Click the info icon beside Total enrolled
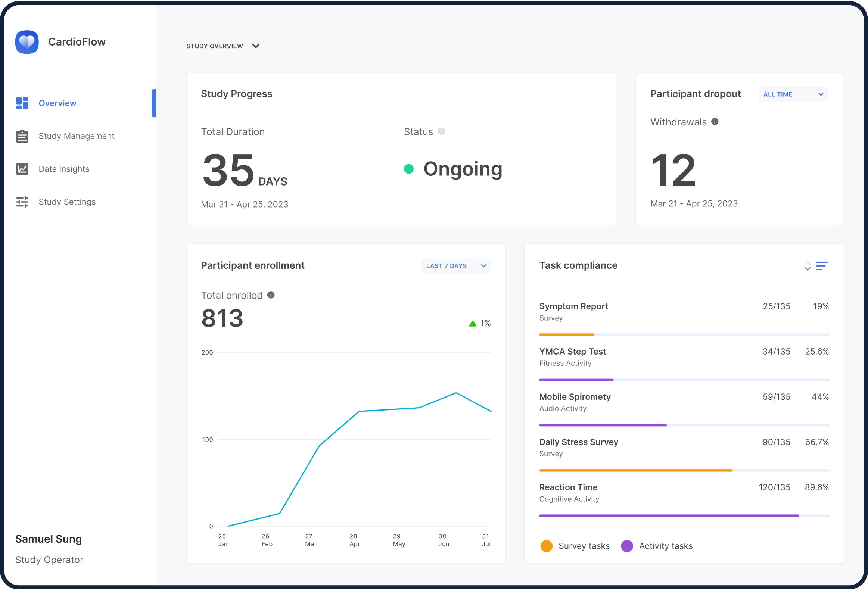The width and height of the screenshot is (868, 589). pyautogui.click(x=271, y=295)
